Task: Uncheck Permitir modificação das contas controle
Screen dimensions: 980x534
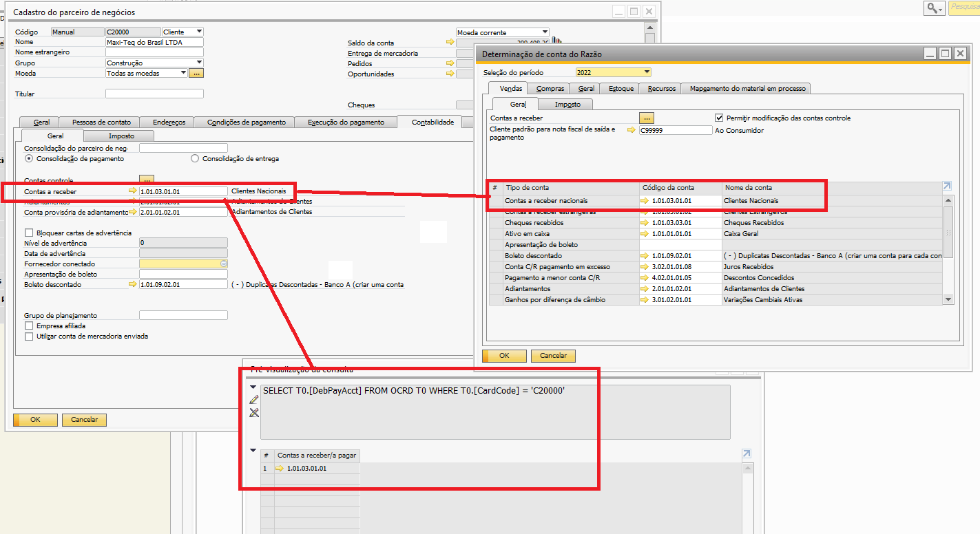Action: point(720,118)
